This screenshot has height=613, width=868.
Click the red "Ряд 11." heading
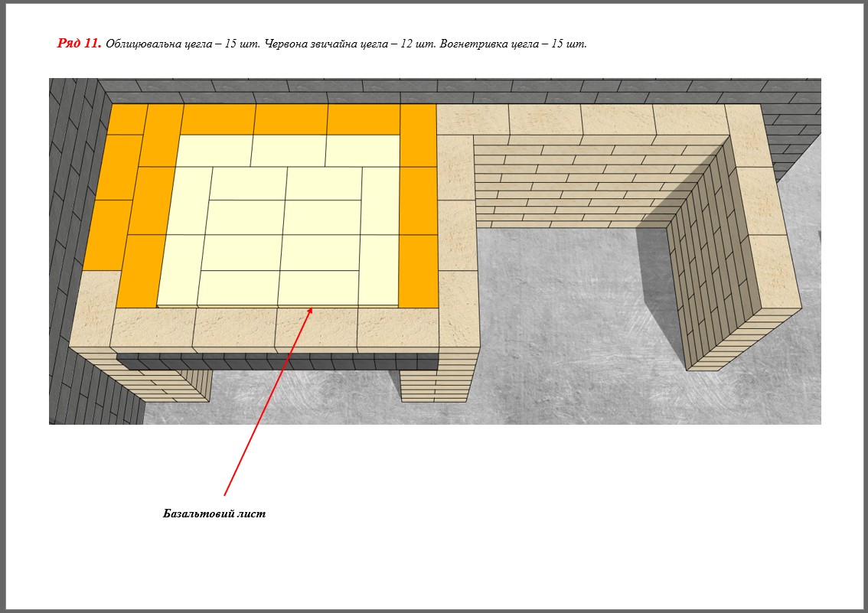pos(79,44)
